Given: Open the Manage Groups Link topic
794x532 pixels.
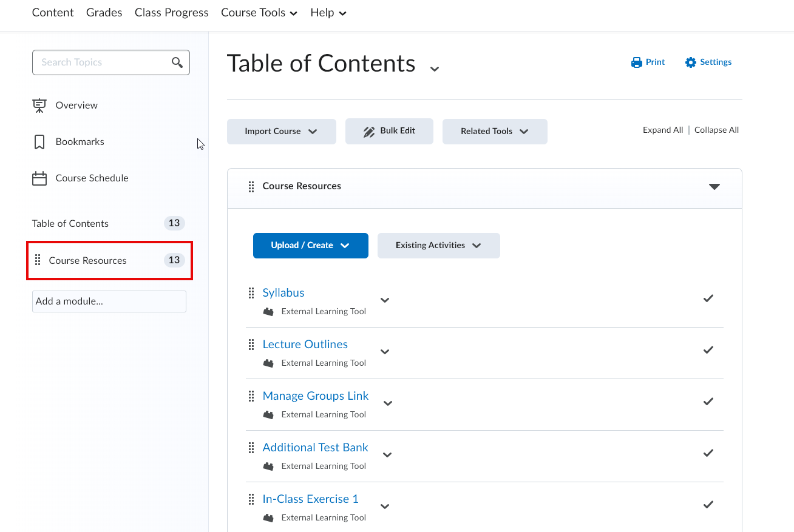Looking at the screenshot, I should pos(316,396).
